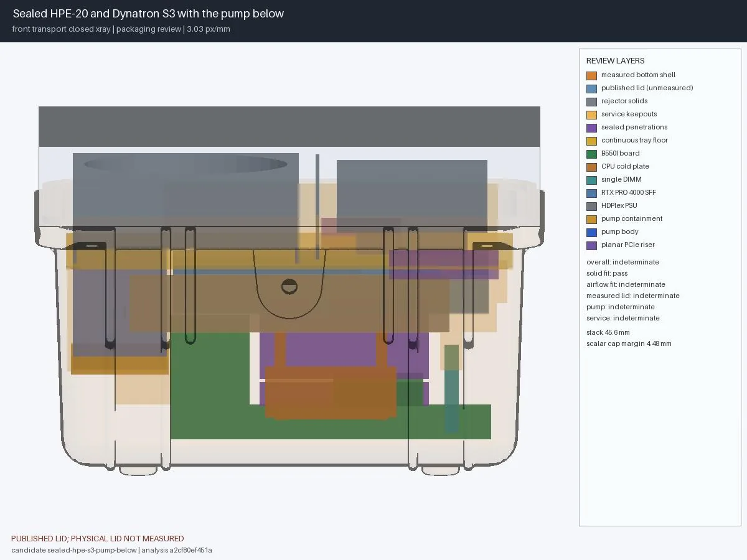Click 'scalar cap margin 4.48 mm' value
This screenshot has height=560, width=747.
(629, 343)
